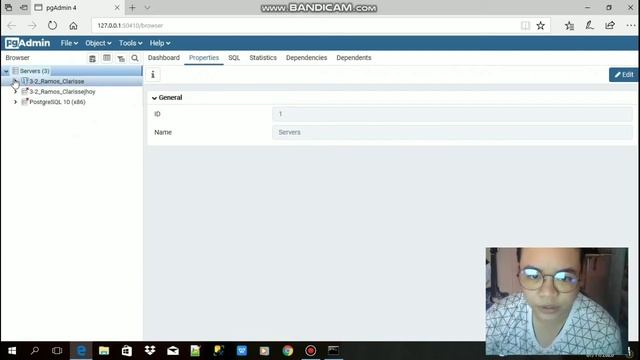Open Microsoft Store from the taskbar
The image size is (640, 360).
(x=127, y=351)
